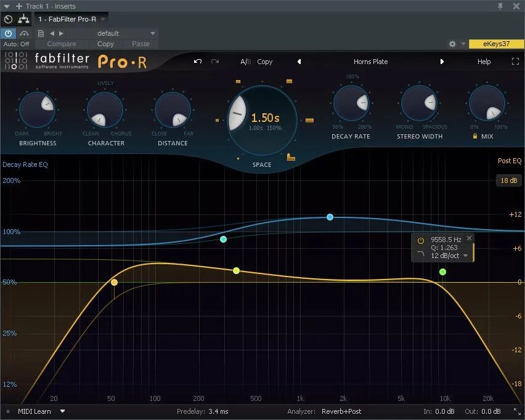
Task: Toggle the Mix lock icon
Action: 474,136
